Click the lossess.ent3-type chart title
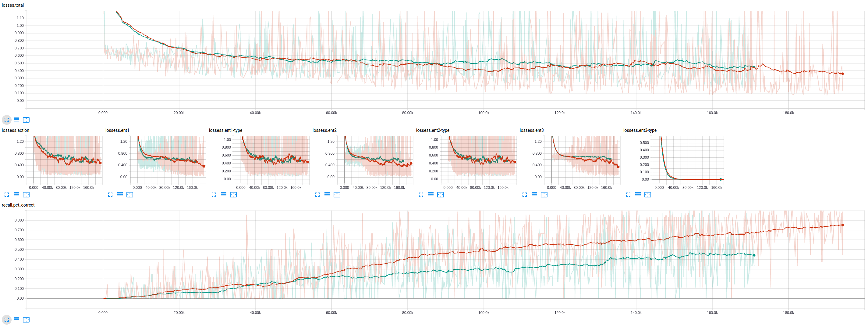 click(640, 130)
